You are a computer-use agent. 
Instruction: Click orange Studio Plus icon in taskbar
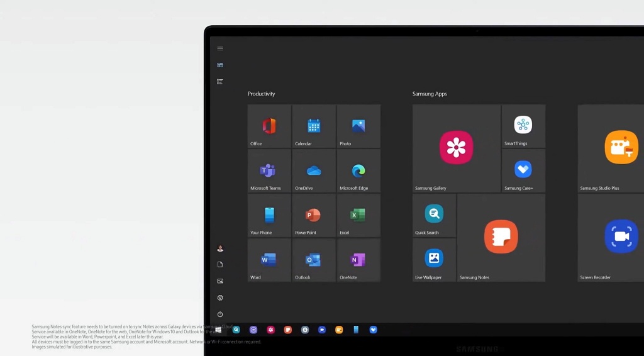(x=339, y=330)
